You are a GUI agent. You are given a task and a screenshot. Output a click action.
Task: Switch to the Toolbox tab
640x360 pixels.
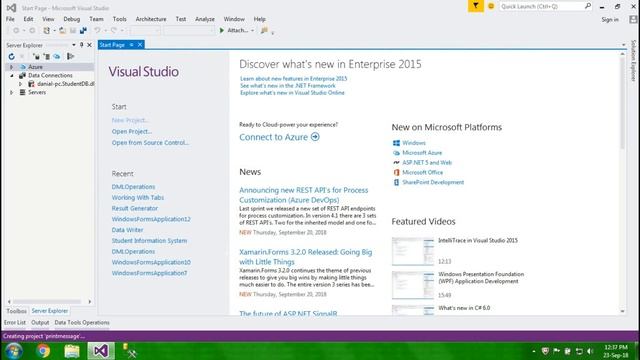(x=16, y=311)
